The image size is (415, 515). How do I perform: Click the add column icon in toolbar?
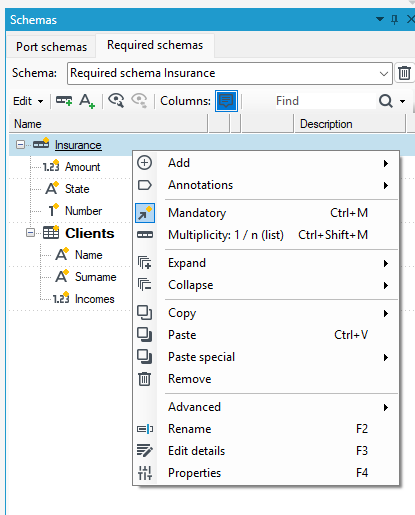(64, 101)
